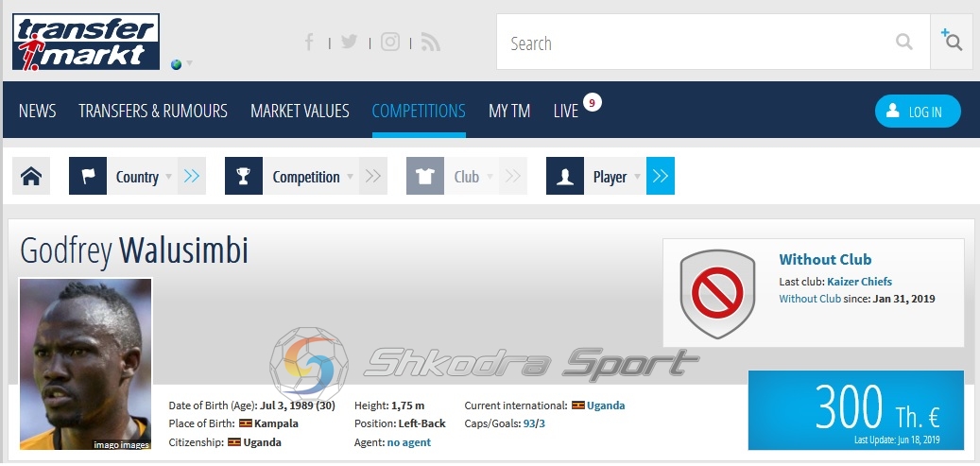Go to the home icon
The image size is (980, 466).
[x=31, y=177]
